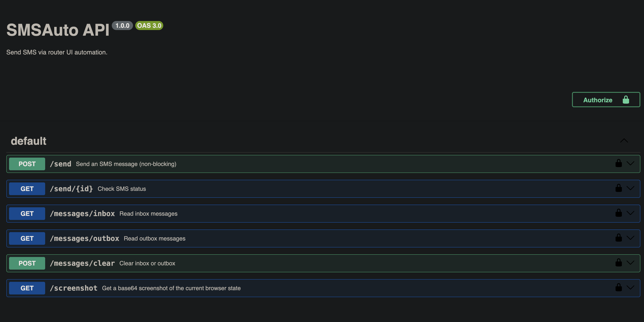This screenshot has width=644, height=322.
Task: Click the green lock inside Authorize button
Action: click(x=626, y=100)
